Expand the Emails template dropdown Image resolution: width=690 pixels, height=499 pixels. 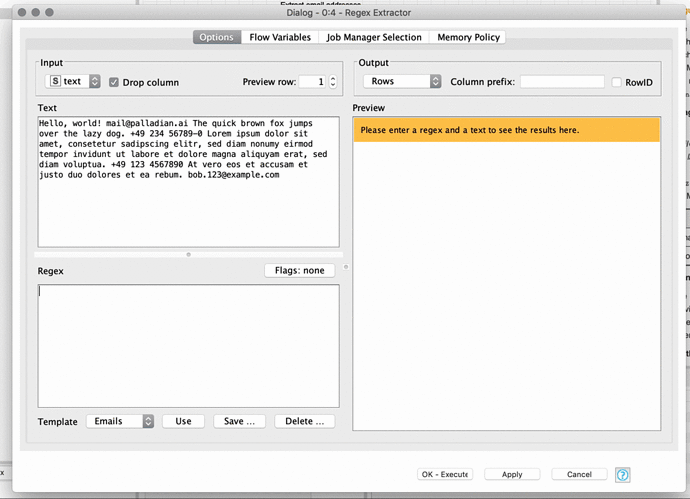(120, 421)
